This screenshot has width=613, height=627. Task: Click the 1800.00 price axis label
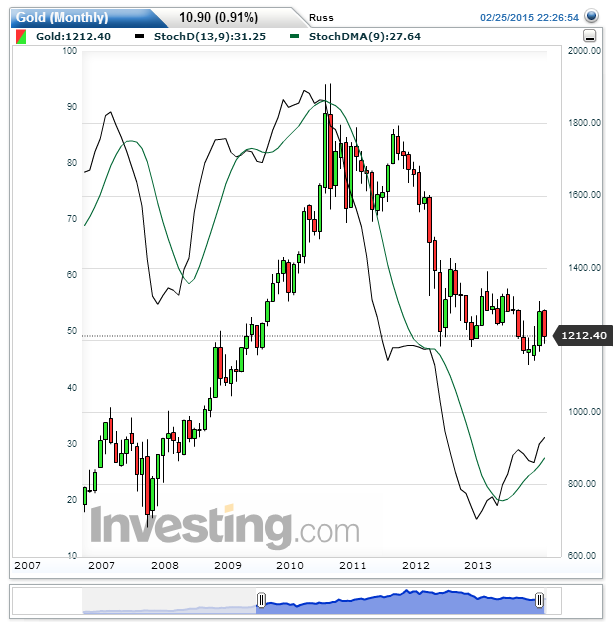pos(584,123)
